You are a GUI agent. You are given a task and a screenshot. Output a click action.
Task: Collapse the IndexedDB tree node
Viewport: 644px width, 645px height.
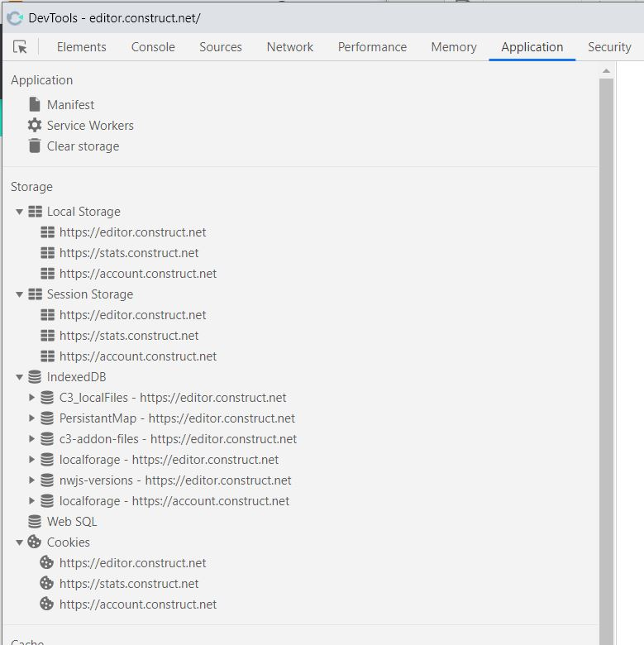(19, 377)
